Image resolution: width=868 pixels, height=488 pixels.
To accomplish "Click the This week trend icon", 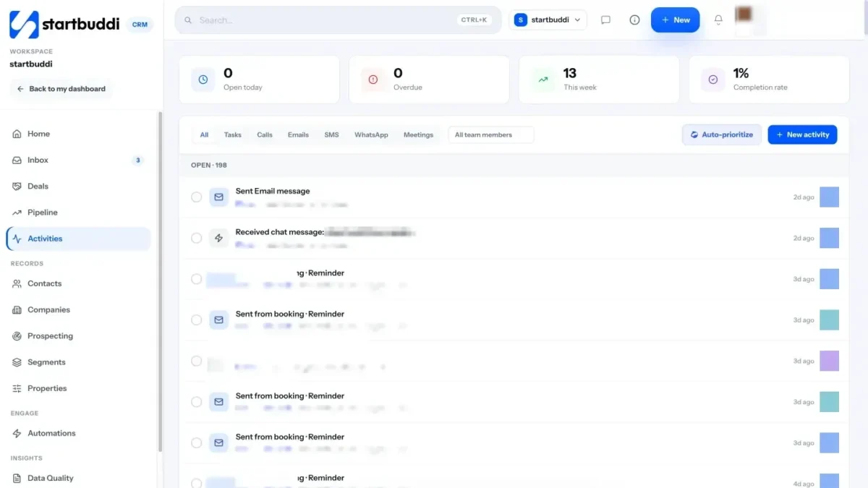I will pyautogui.click(x=543, y=80).
